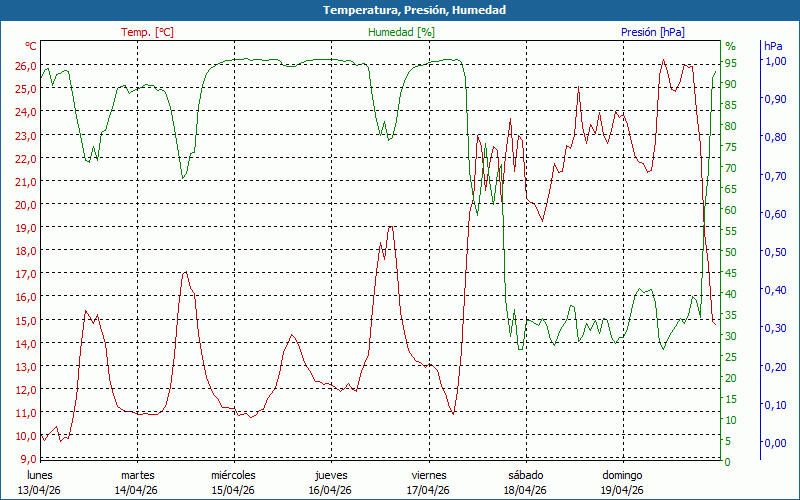Click the blue hPa unit on the pressure axis
The image size is (800, 500).
coord(773,46)
